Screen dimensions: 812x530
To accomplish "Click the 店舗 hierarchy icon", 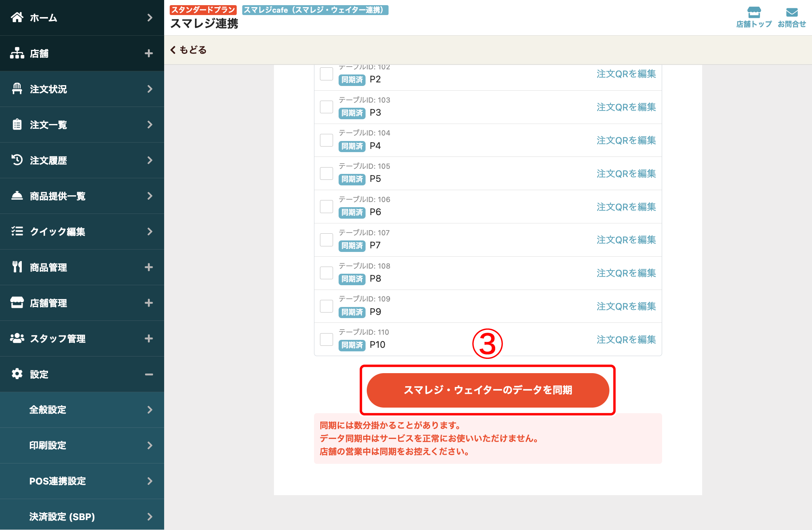I will [x=17, y=53].
